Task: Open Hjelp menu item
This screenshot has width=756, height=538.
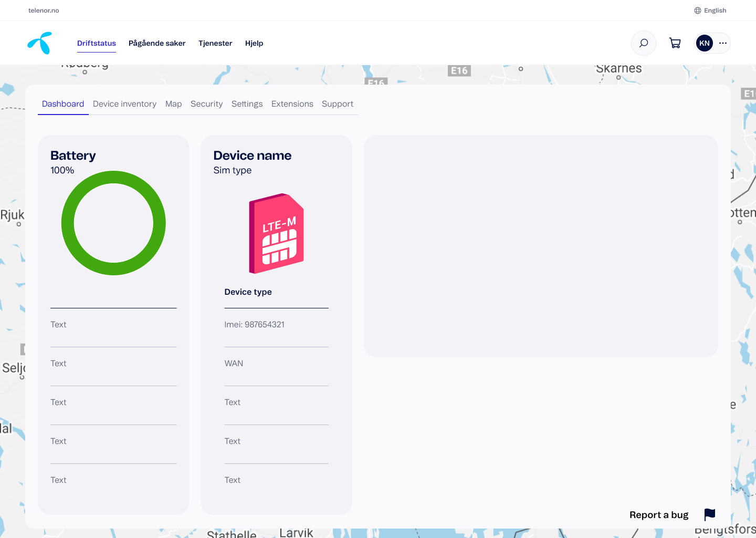Action: (x=254, y=43)
